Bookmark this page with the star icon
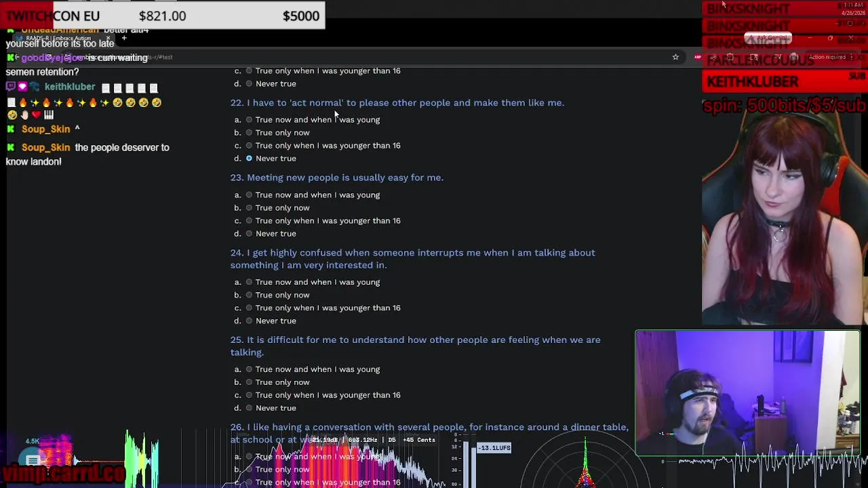Screen dimensions: 868x488 tap(675, 57)
